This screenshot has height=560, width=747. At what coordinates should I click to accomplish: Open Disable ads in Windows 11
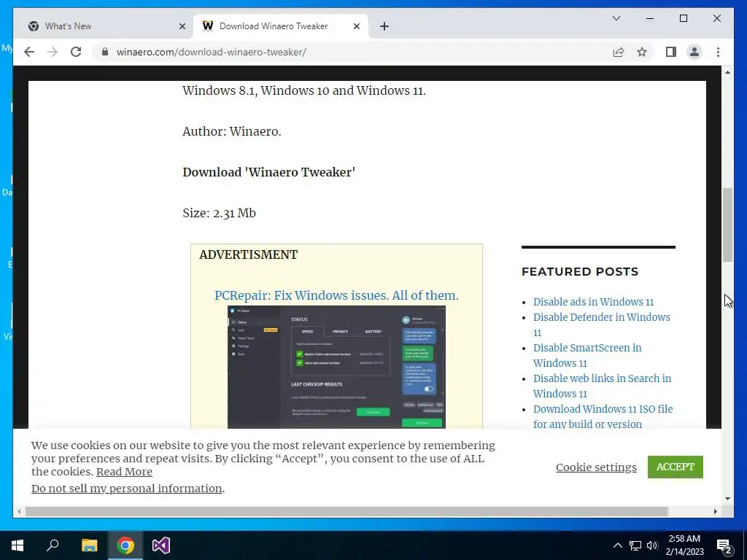click(593, 302)
